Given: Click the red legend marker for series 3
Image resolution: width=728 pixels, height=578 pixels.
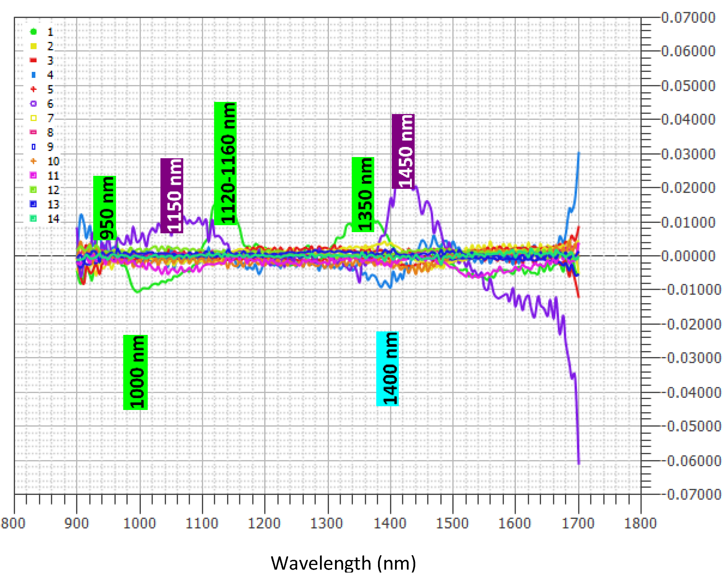Looking at the screenshot, I should point(33,60).
